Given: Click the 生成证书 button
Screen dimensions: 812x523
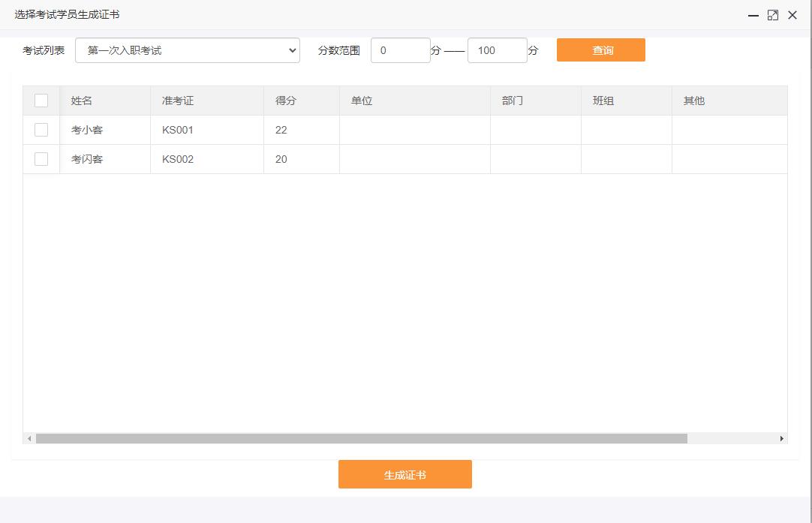Looking at the screenshot, I should point(405,474).
